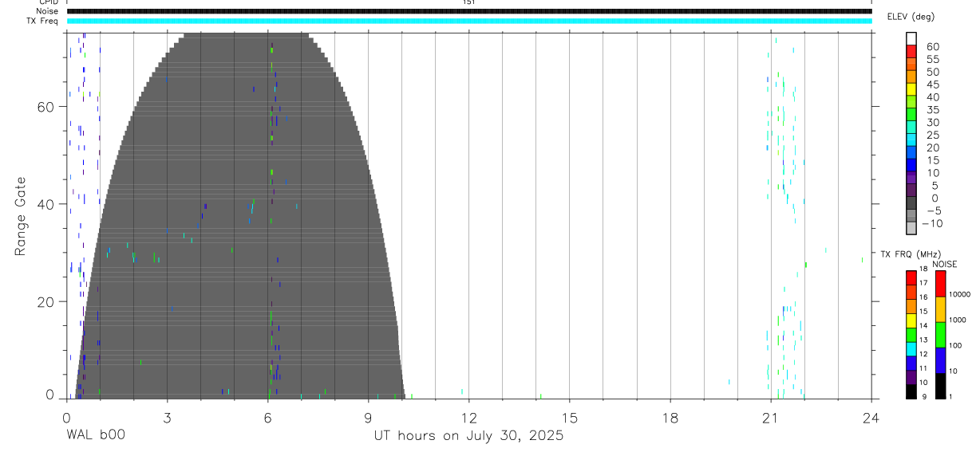This screenshot has height=452, width=980.
Task: Click the black bottom segment of the TX FRQ bar
Action: (911, 391)
